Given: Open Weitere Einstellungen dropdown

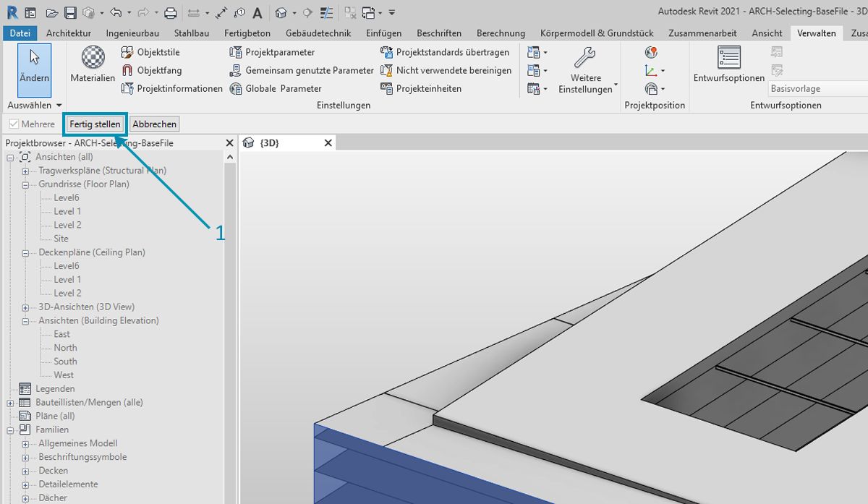Looking at the screenshot, I should 586,70.
